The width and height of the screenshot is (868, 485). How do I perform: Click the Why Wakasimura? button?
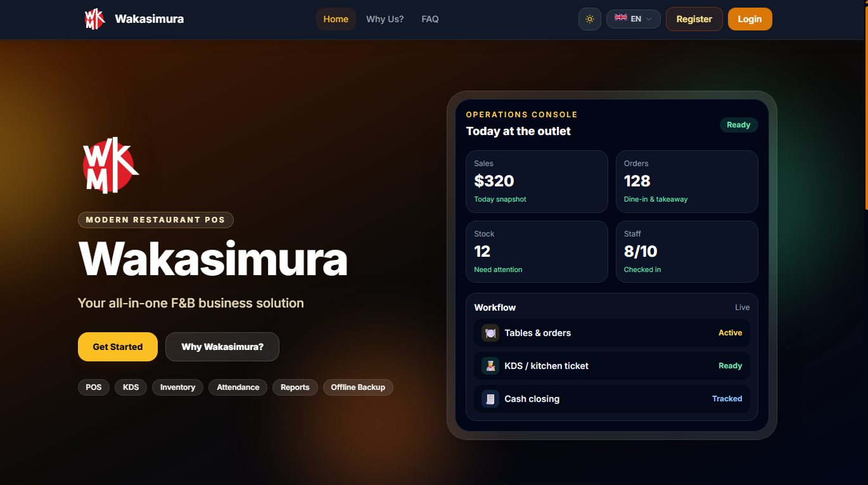pyautogui.click(x=222, y=347)
